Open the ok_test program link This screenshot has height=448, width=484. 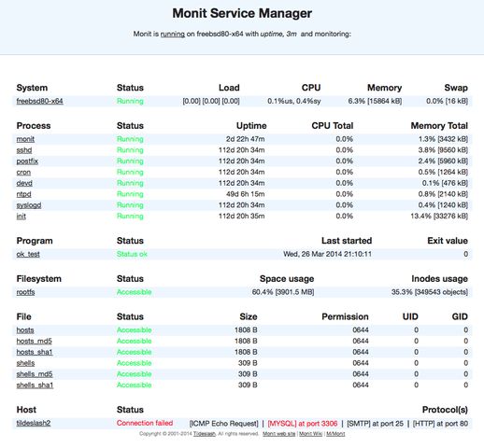28,254
